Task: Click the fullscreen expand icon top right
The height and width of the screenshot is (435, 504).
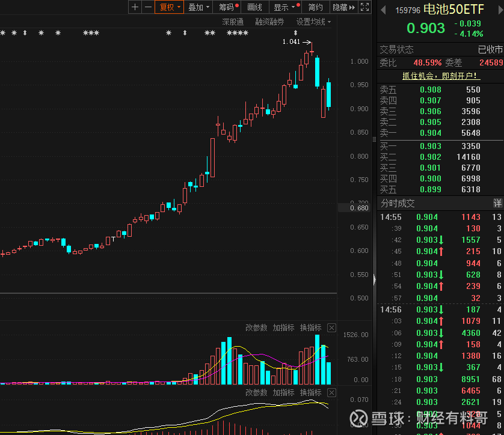Action: 364,8
